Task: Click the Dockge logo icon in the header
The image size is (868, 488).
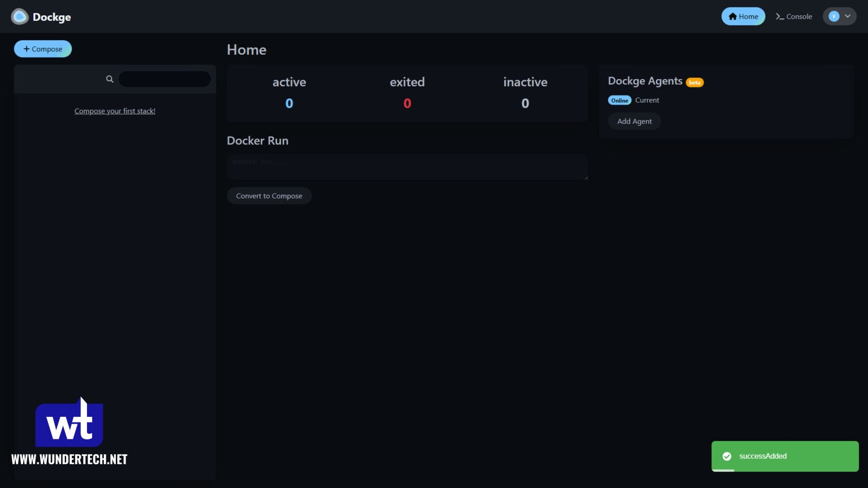Action: pyautogui.click(x=19, y=16)
